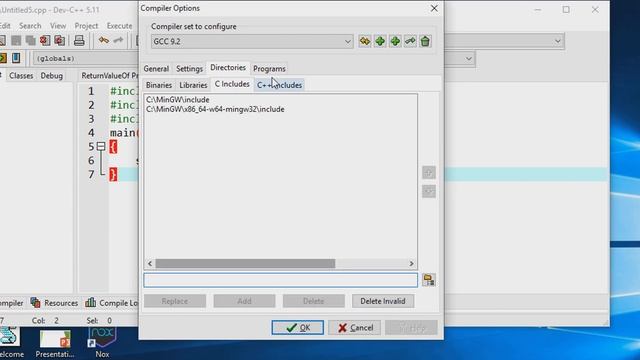Viewport: 640px width, 360px height.
Task: Open the Search menu in Dev-C++
Action: pos(30,26)
